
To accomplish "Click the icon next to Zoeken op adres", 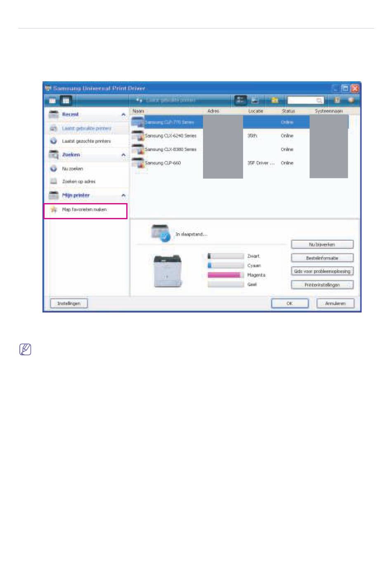I will pyautogui.click(x=53, y=181).
